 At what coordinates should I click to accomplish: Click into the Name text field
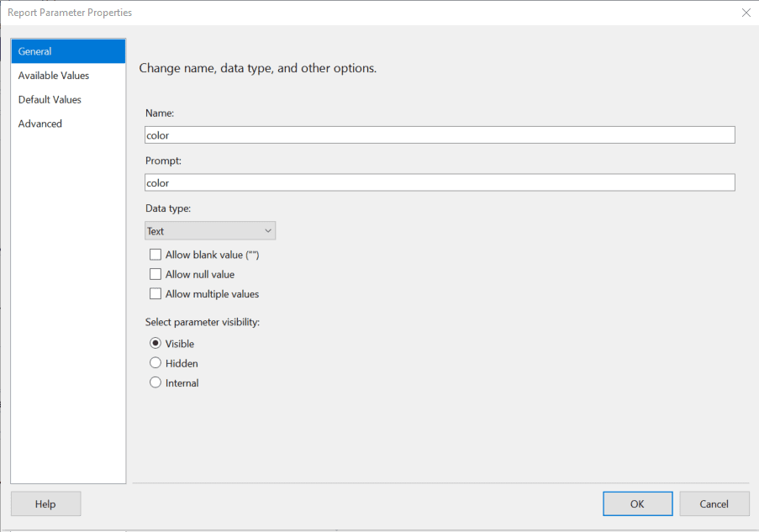coord(440,135)
